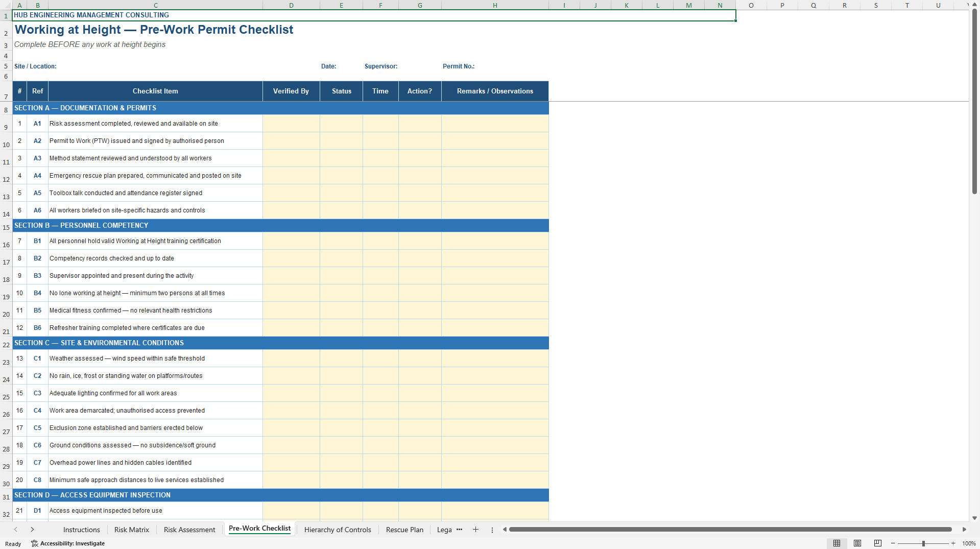Select column C header
The height and width of the screenshot is (549, 980).
point(156,5)
